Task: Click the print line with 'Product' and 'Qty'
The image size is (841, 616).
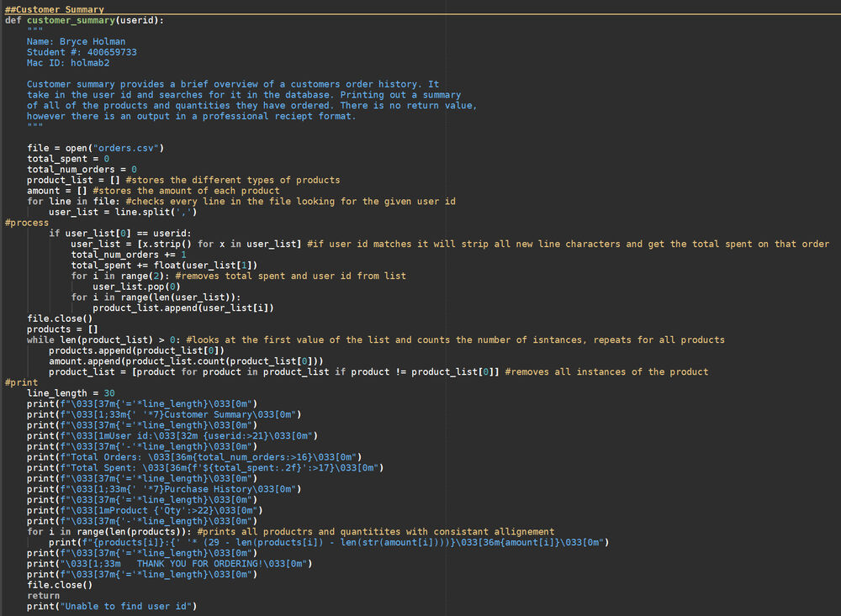Action: click(x=145, y=511)
